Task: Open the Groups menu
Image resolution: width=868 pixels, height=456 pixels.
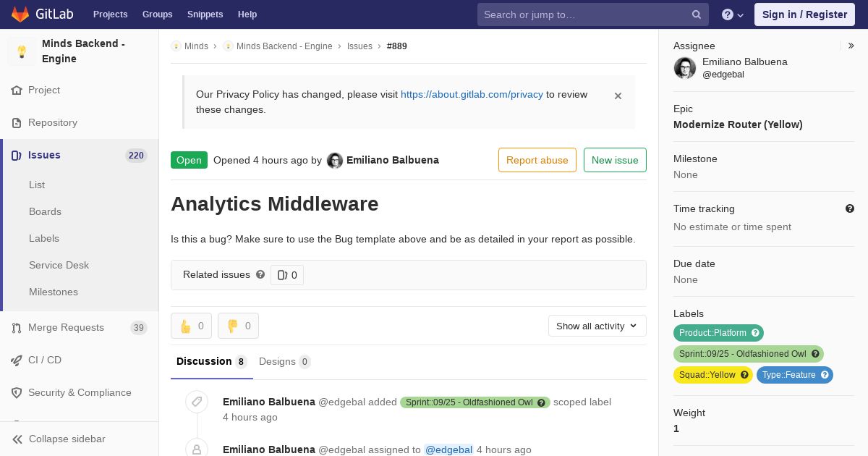Action: [158, 14]
